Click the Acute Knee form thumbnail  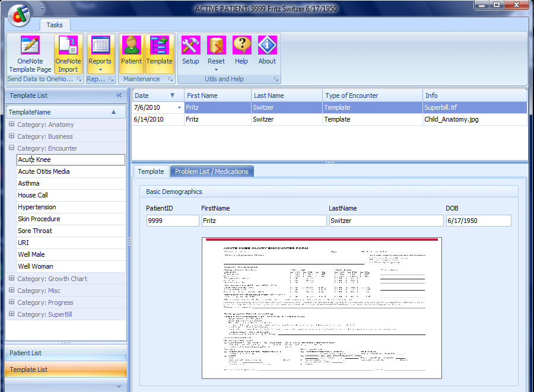point(322,308)
